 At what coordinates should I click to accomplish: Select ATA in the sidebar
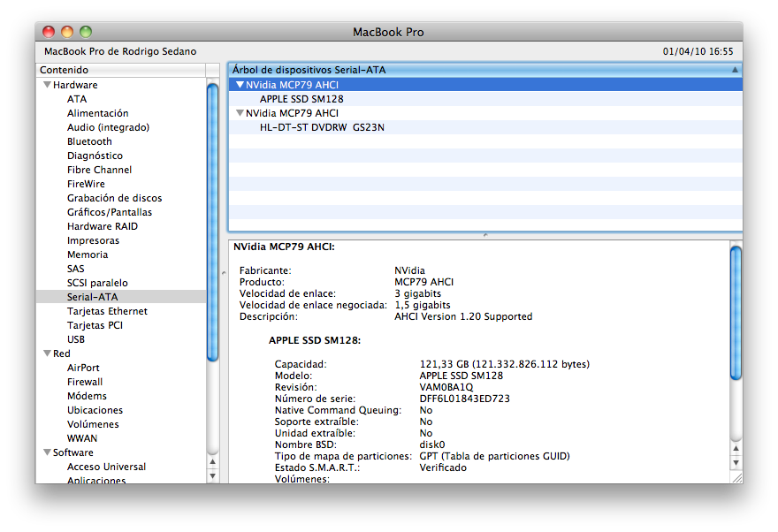[x=77, y=99]
